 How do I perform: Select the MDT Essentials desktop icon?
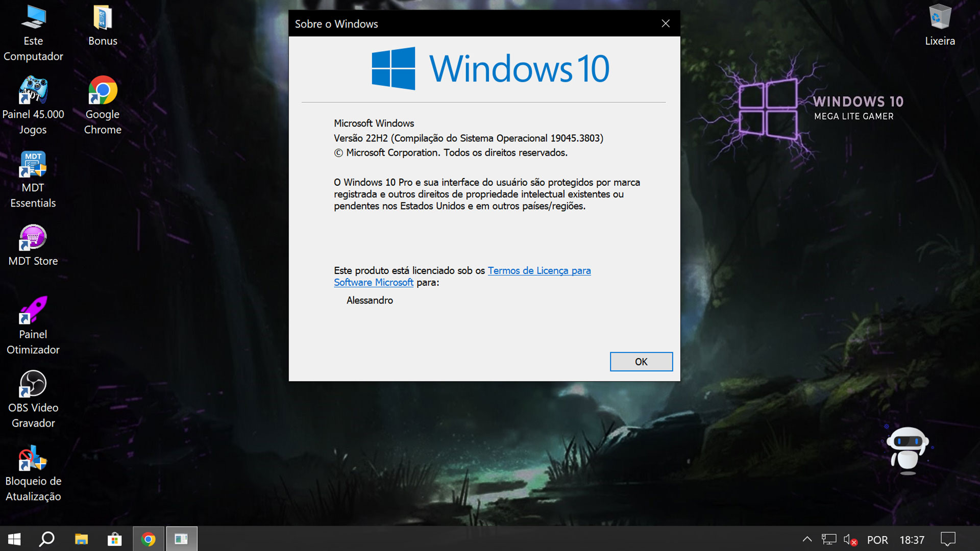pos(33,165)
